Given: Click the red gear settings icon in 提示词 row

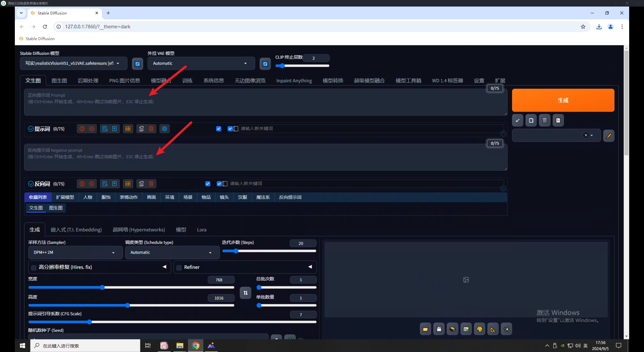Looking at the screenshot, I should point(92,129).
